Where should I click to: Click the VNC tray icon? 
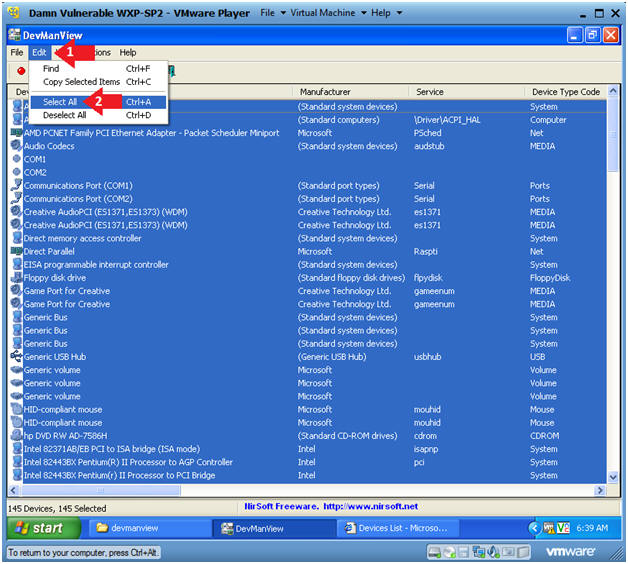coord(563,528)
